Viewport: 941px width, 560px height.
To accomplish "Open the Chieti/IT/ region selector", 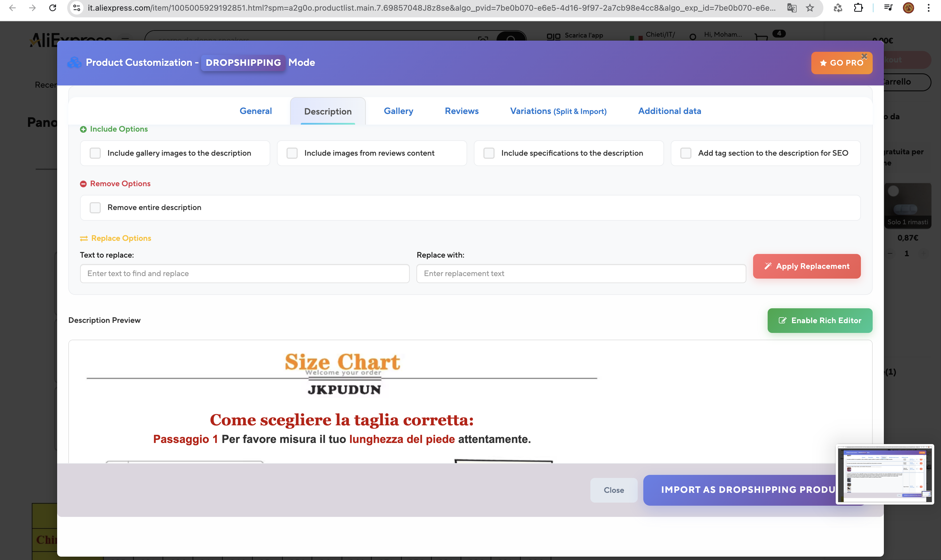I will [660, 35].
